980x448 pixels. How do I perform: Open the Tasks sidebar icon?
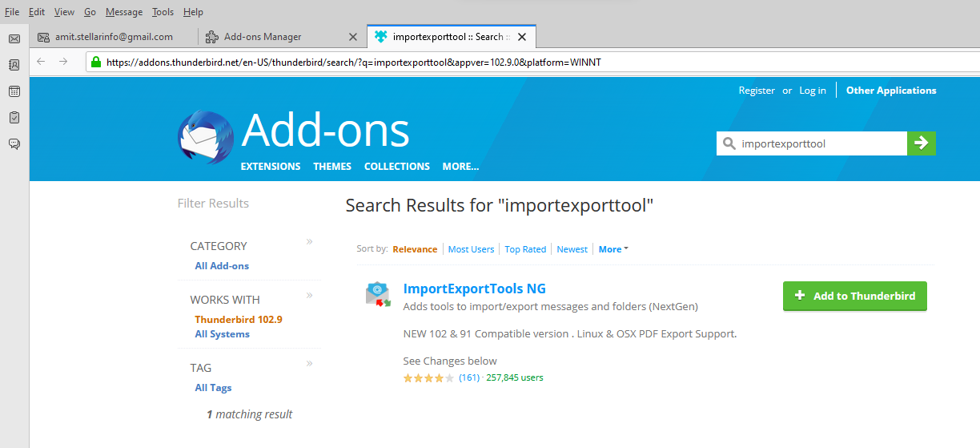click(x=14, y=118)
